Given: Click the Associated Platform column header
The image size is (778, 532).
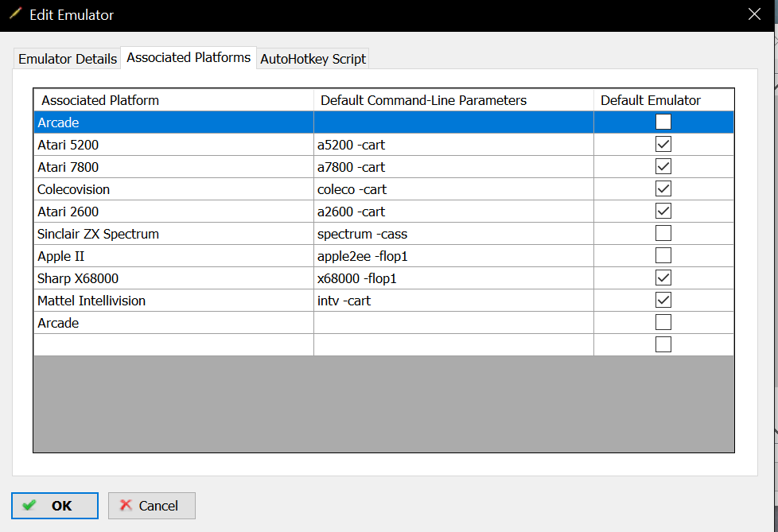Looking at the screenshot, I should point(173,100).
